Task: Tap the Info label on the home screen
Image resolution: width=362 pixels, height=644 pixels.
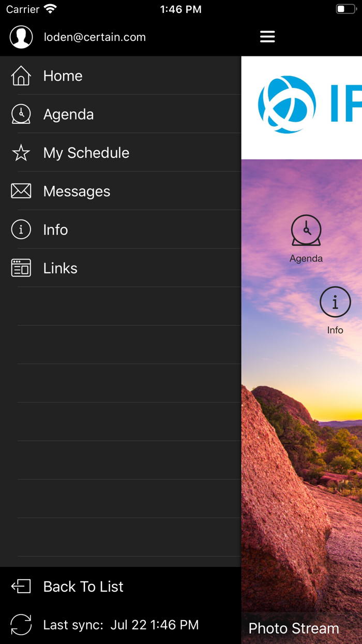Action: 335,330
